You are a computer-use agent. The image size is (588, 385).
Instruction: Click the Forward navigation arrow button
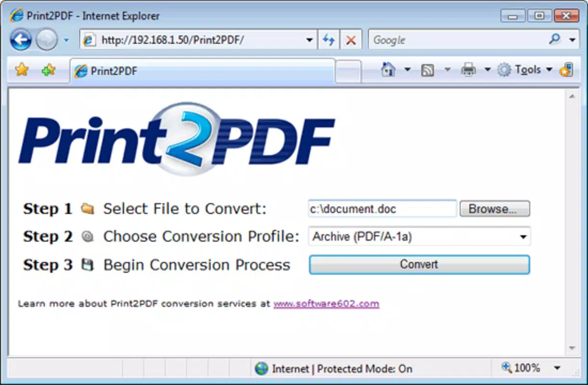46,39
